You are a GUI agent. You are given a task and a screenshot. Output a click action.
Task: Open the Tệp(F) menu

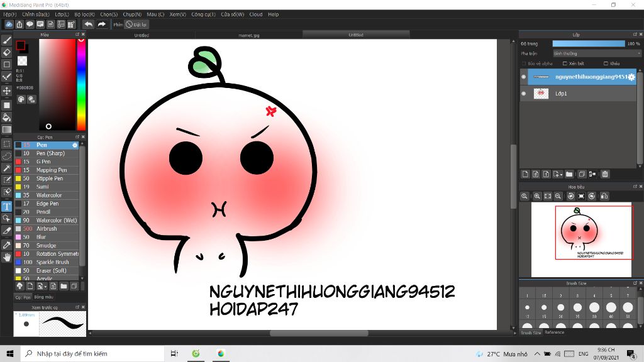click(x=10, y=14)
